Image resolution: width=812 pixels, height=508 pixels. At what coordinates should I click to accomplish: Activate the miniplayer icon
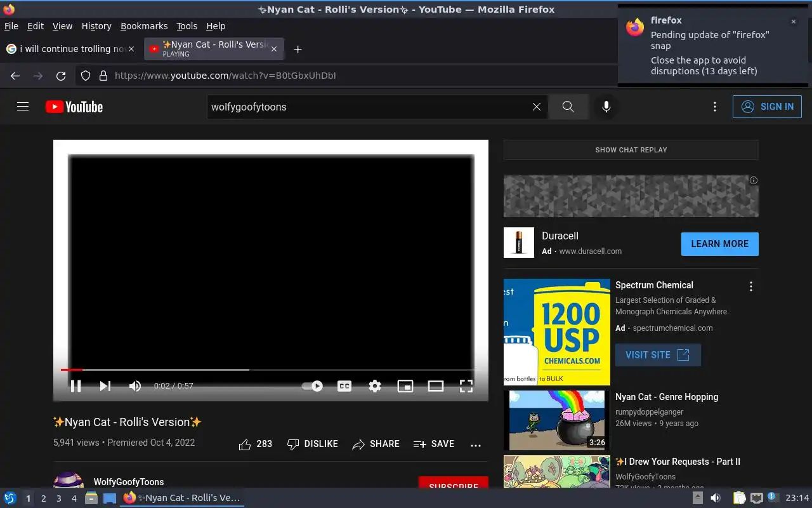[x=405, y=386]
